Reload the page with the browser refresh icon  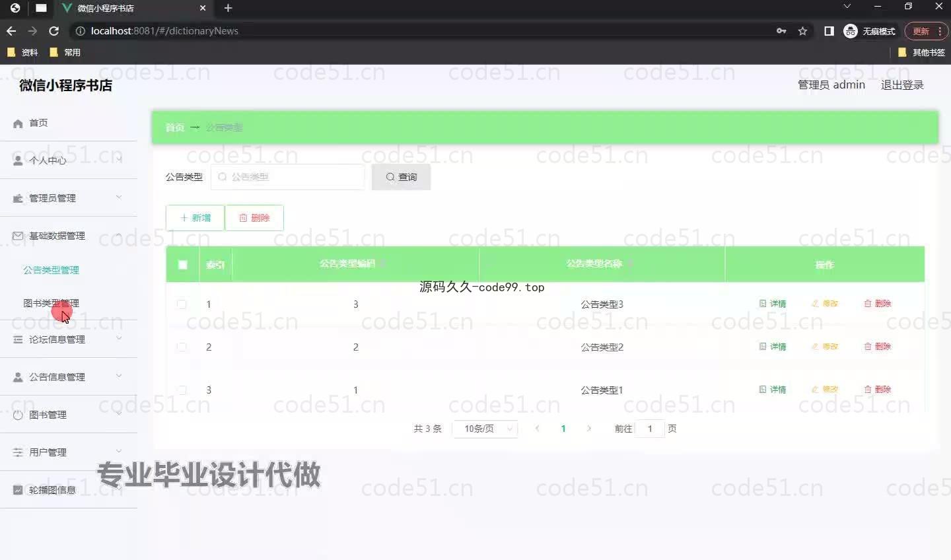click(54, 31)
